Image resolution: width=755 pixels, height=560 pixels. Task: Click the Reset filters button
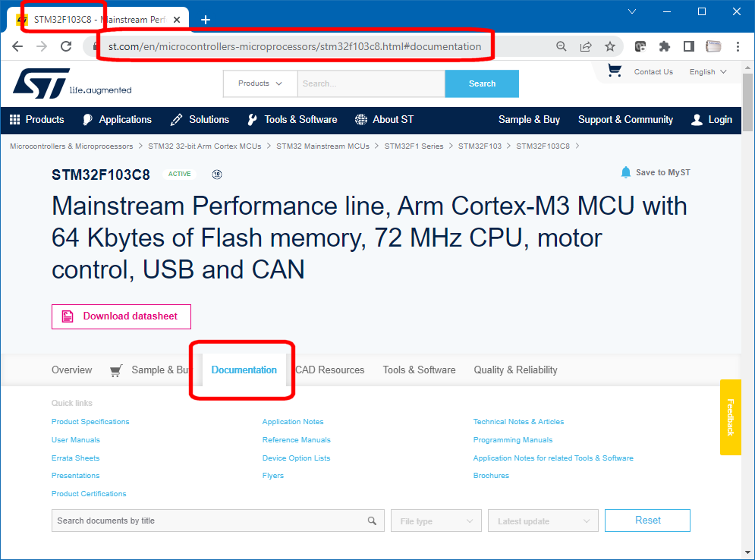pos(647,521)
